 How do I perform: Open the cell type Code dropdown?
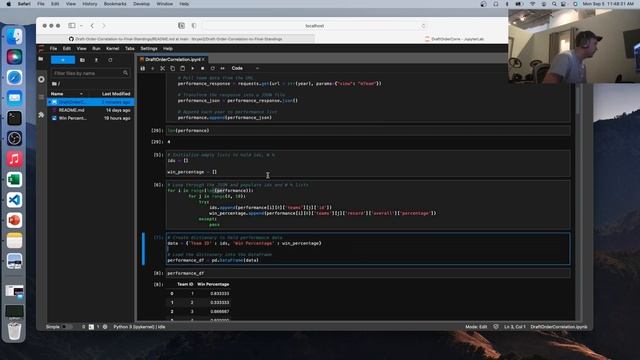pos(245,68)
